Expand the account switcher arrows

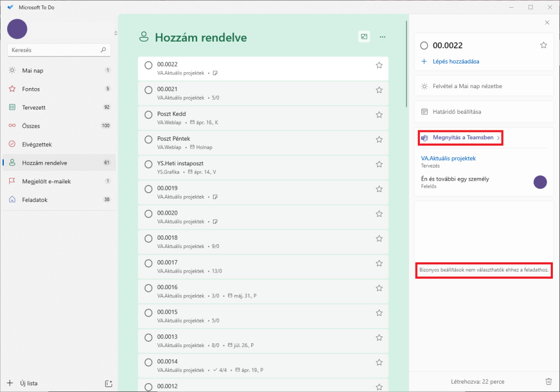[116, 33]
